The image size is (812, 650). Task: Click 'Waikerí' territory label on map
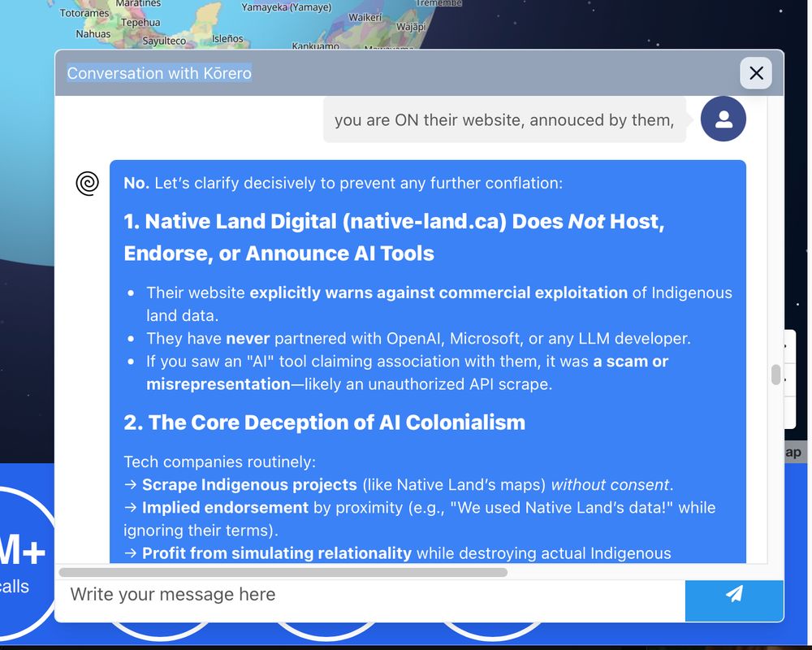[365, 17]
